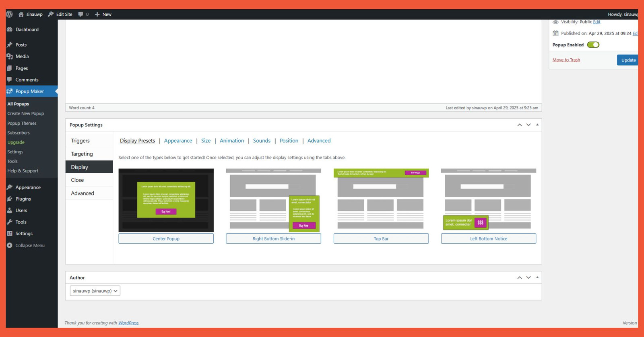Viewport: 644px width, 337px height.
Task: Open the Targeting settings tab
Action: [x=89, y=154]
